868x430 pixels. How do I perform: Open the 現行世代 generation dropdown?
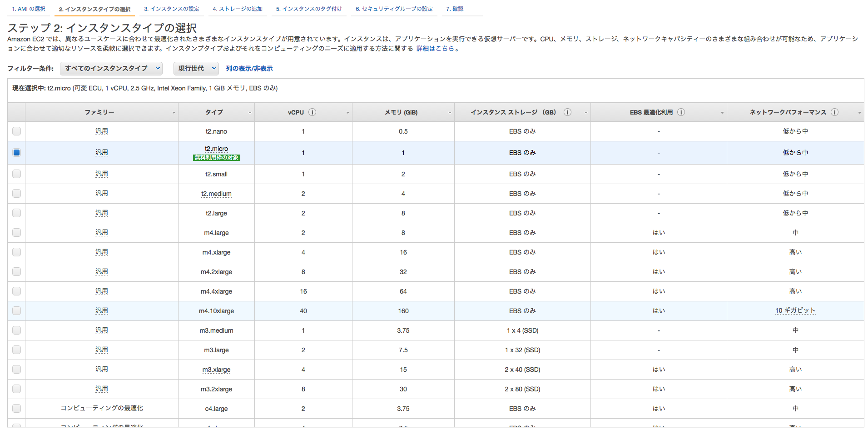(x=196, y=68)
